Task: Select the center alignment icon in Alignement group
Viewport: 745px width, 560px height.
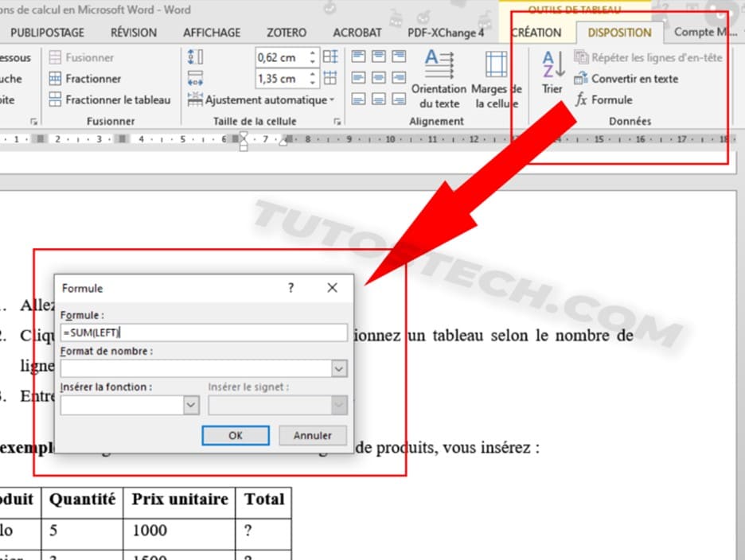Action: [x=380, y=77]
